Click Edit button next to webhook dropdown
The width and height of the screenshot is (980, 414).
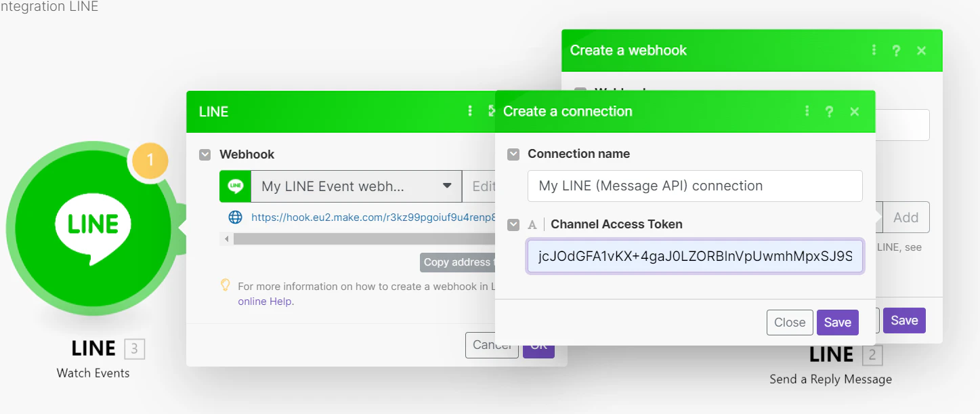[480, 186]
